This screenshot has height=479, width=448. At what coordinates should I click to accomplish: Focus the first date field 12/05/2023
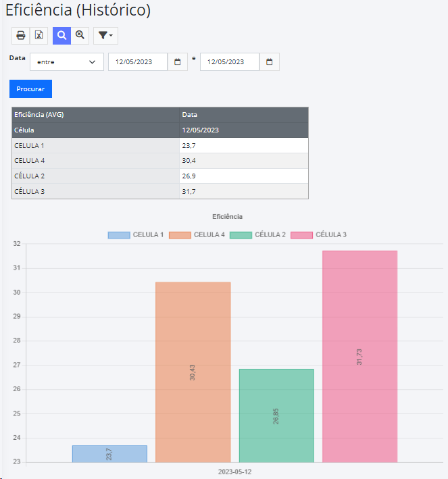138,61
